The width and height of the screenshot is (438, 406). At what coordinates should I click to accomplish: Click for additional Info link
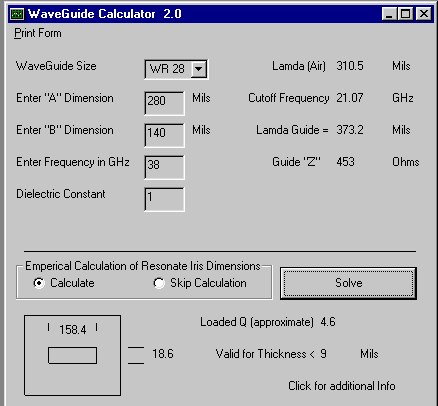click(x=342, y=386)
